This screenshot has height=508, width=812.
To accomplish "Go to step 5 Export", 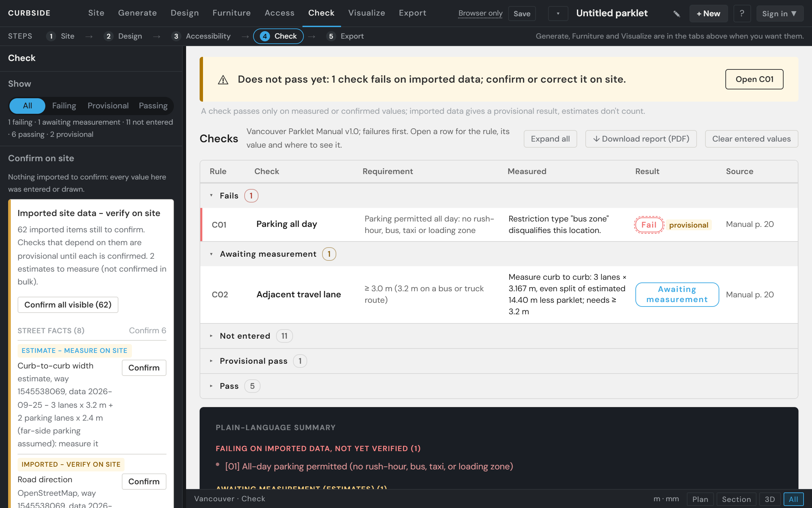I will click(345, 36).
